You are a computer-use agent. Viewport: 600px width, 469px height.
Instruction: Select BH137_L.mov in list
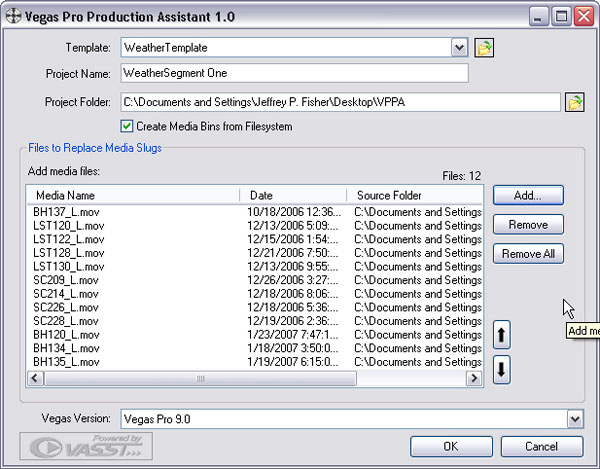tap(66, 212)
